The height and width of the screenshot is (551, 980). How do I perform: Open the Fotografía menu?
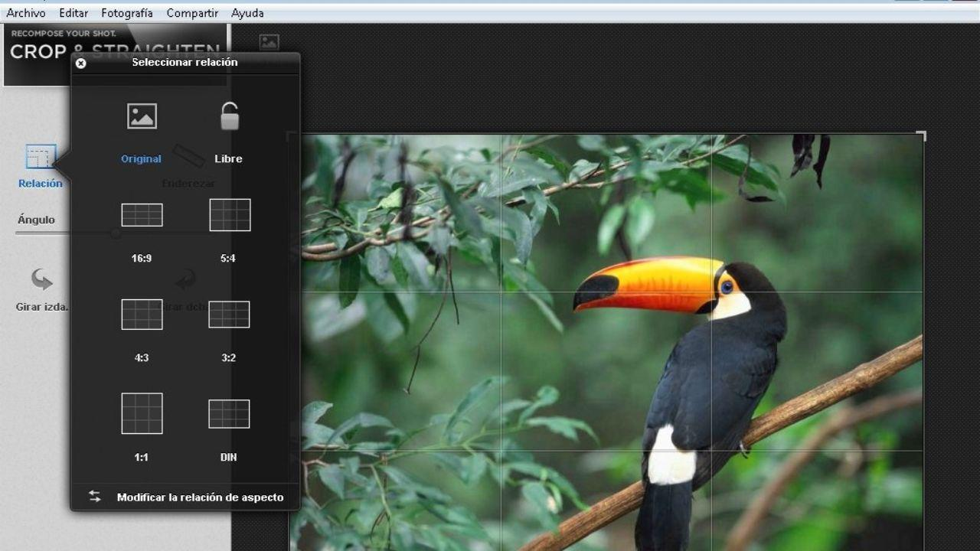127,13
